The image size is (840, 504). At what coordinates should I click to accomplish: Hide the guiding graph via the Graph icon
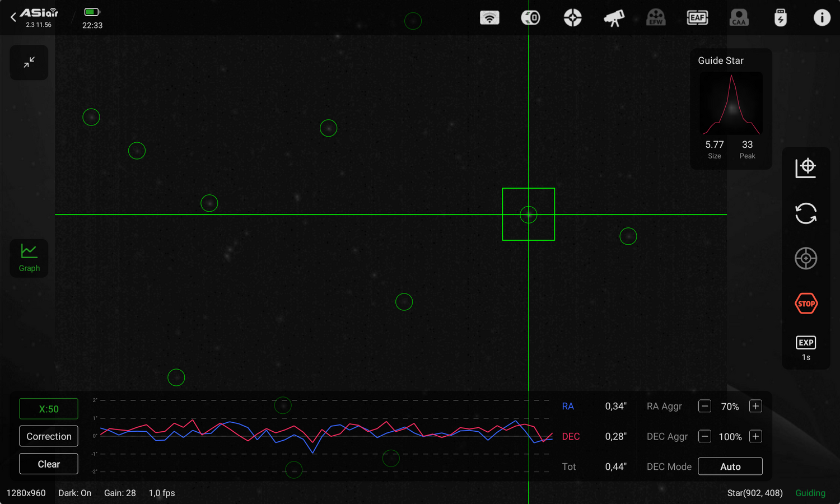point(29,258)
